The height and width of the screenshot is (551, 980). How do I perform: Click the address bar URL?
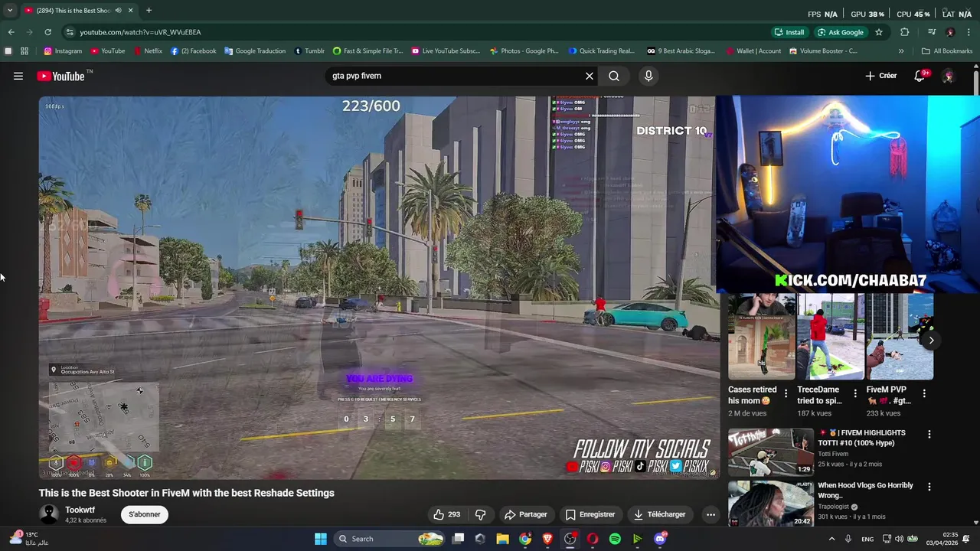click(140, 32)
